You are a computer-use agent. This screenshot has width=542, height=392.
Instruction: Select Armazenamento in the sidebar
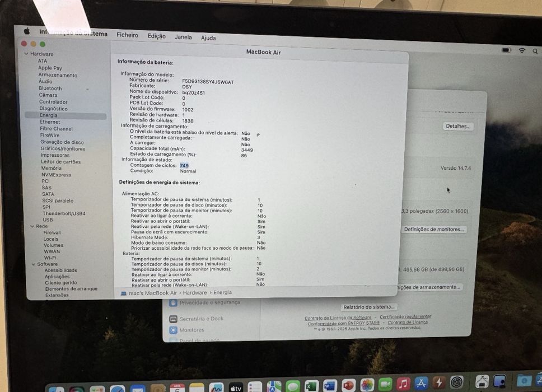click(x=58, y=75)
